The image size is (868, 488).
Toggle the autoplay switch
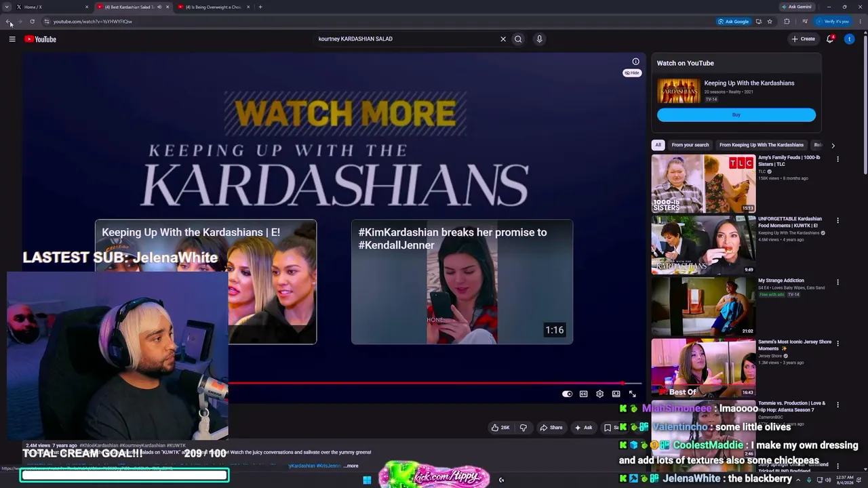(567, 394)
